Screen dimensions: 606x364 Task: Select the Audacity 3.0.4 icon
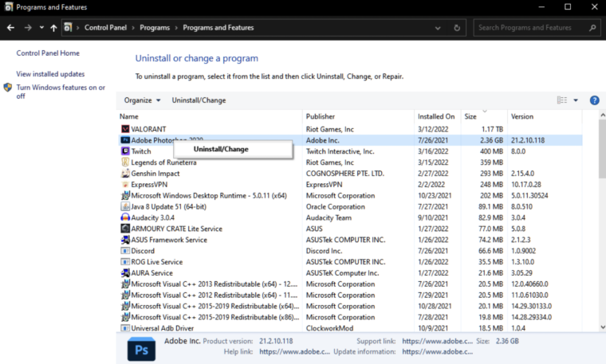(x=125, y=217)
